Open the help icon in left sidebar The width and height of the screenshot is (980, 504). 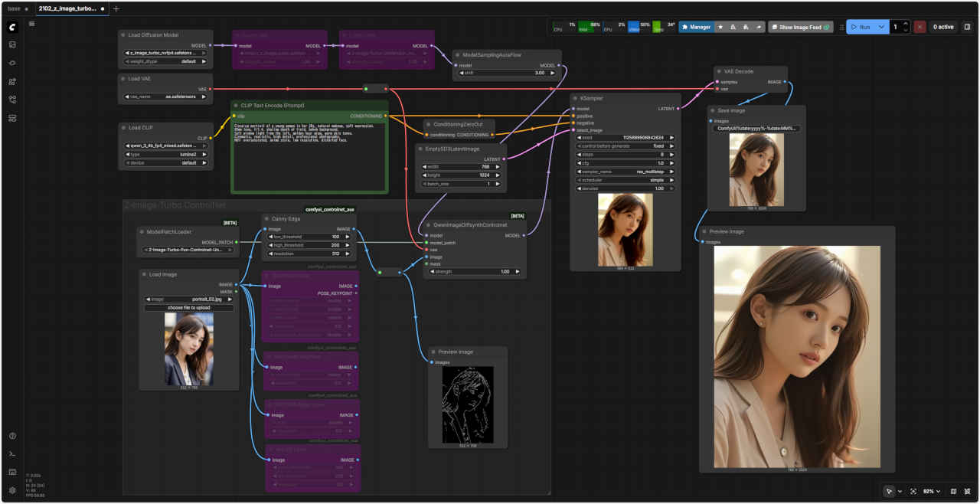[x=12, y=436]
